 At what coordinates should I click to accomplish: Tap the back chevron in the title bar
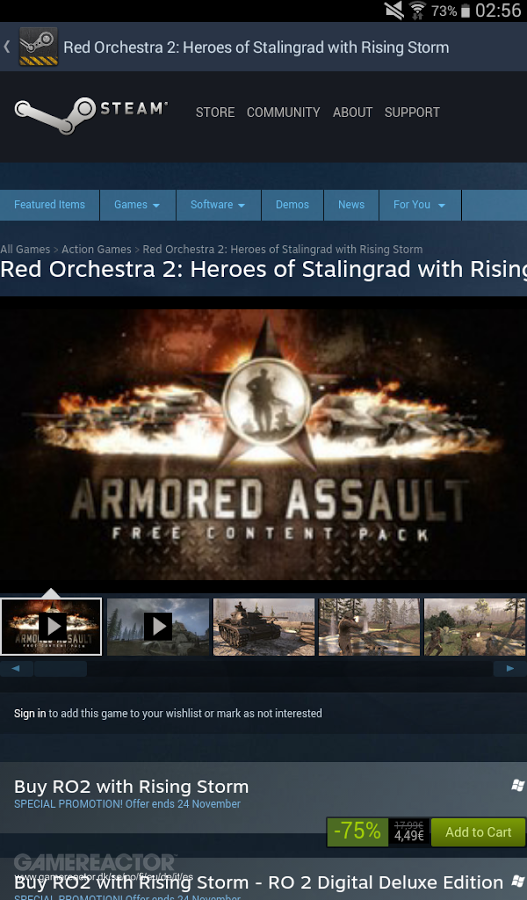pos(7,47)
